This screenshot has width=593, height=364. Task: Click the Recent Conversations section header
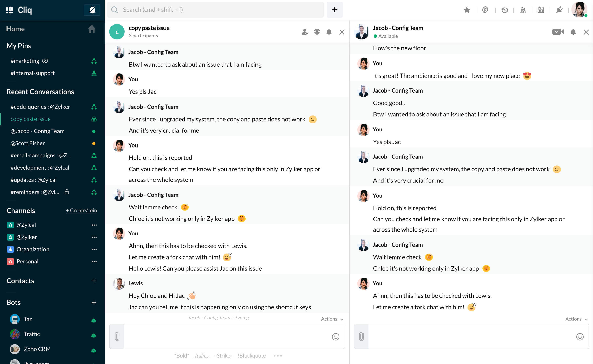[x=40, y=92]
